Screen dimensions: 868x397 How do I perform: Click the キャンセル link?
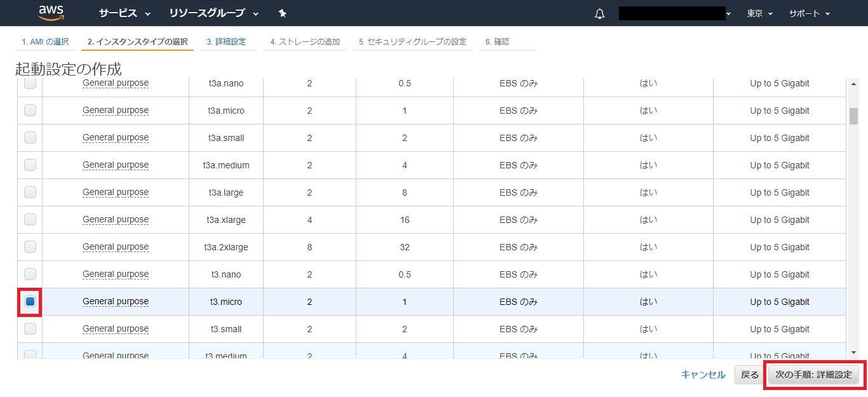click(x=703, y=375)
